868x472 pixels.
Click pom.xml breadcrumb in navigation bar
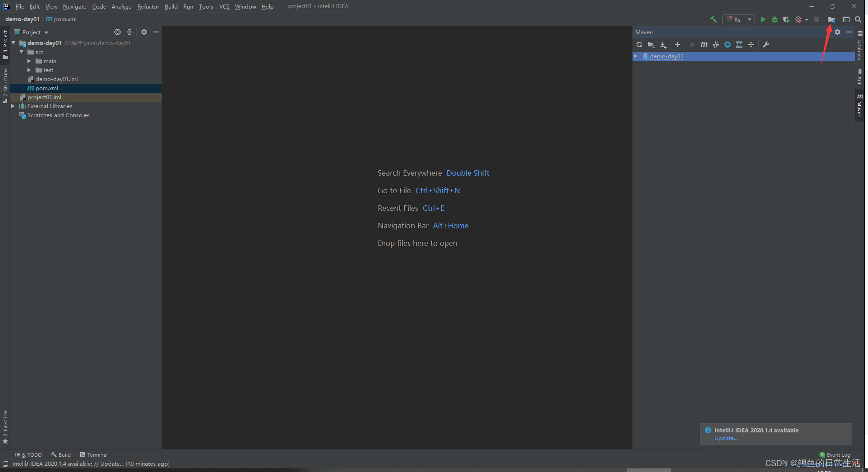pos(61,19)
